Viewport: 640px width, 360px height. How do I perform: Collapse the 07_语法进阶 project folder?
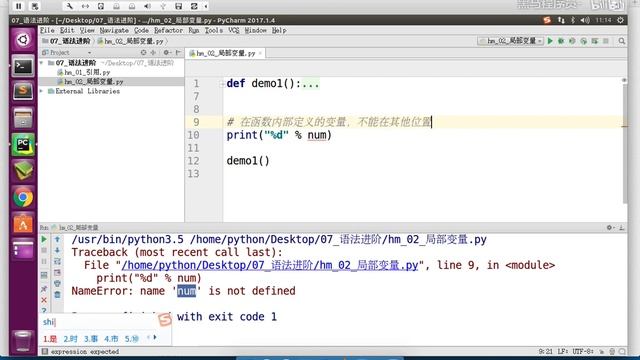pyautogui.click(x=42, y=63)
